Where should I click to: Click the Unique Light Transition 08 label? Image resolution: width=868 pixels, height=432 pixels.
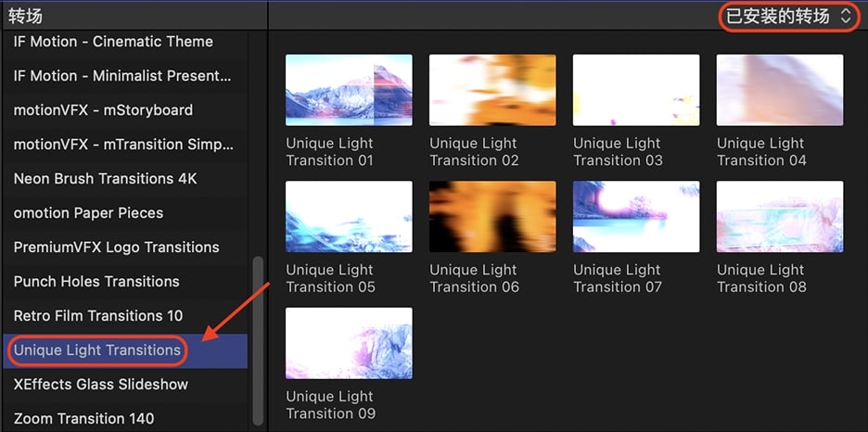[x=761, y=278]
